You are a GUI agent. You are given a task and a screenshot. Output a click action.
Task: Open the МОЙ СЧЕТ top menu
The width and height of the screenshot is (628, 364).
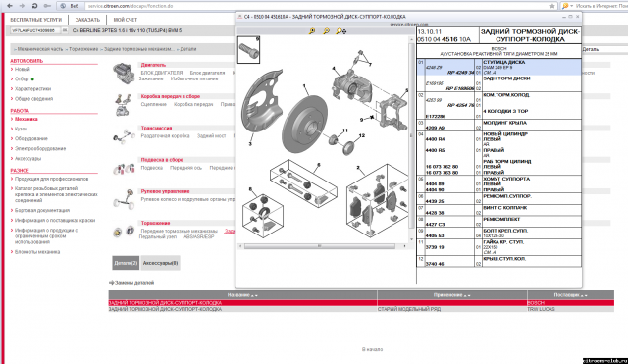126,20
